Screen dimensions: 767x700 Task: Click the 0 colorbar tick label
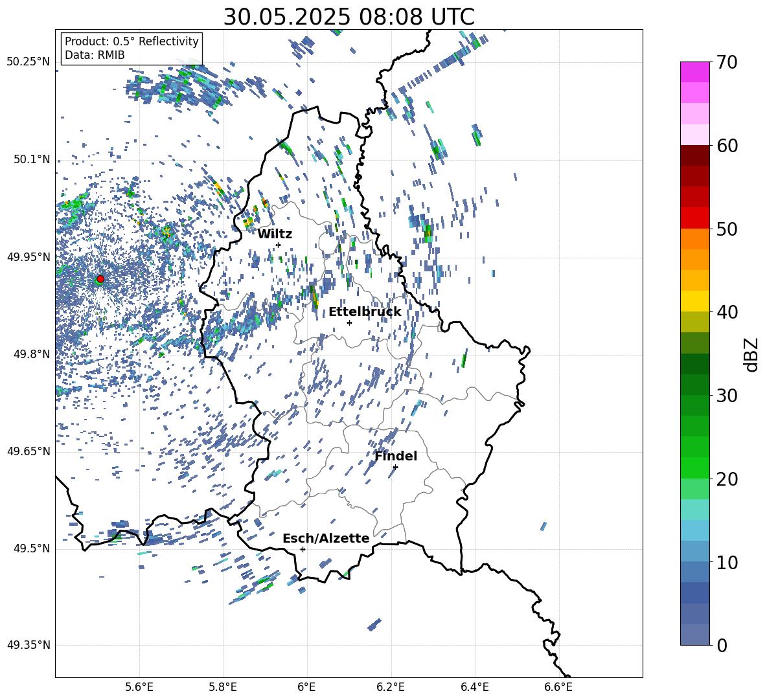[722, 645]
